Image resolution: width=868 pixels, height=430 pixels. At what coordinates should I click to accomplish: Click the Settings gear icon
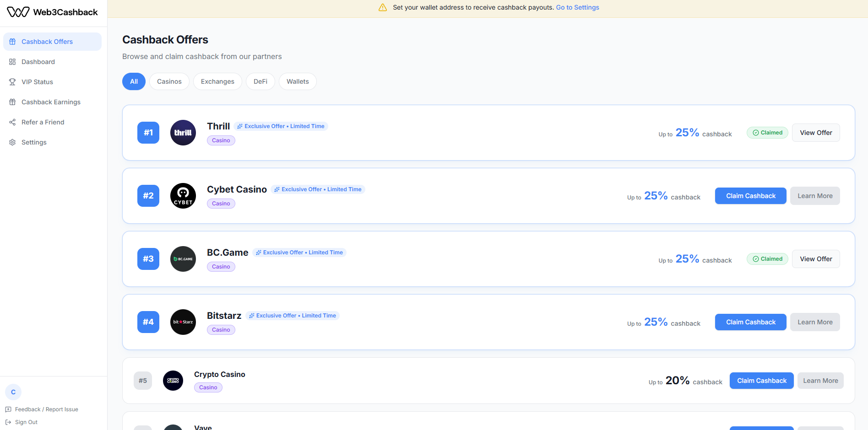(x=12, y=142)
